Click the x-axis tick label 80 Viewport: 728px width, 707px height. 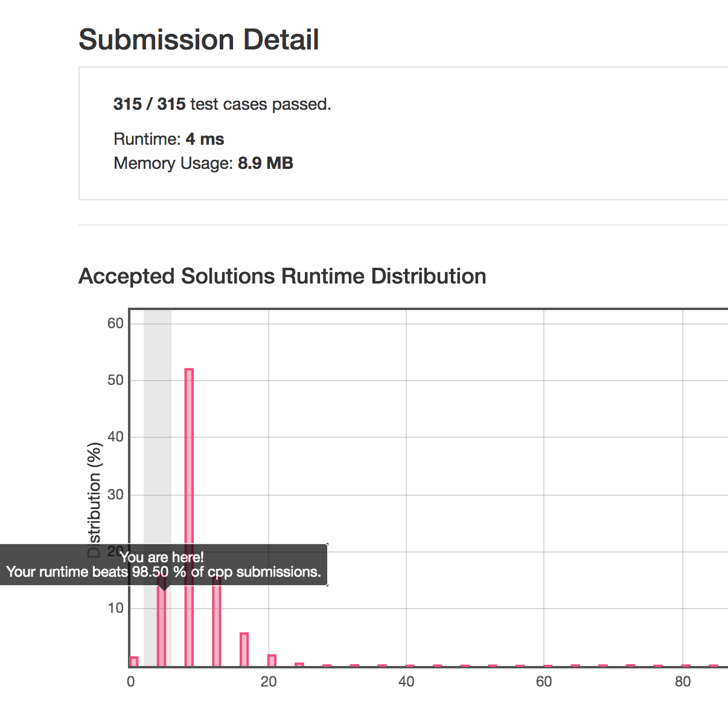683,682
